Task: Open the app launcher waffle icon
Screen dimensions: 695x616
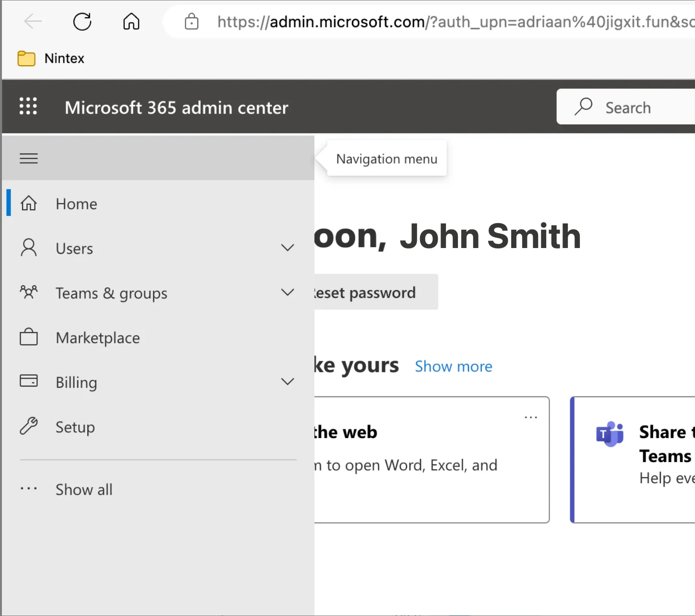Action: [x=28, y=106]
